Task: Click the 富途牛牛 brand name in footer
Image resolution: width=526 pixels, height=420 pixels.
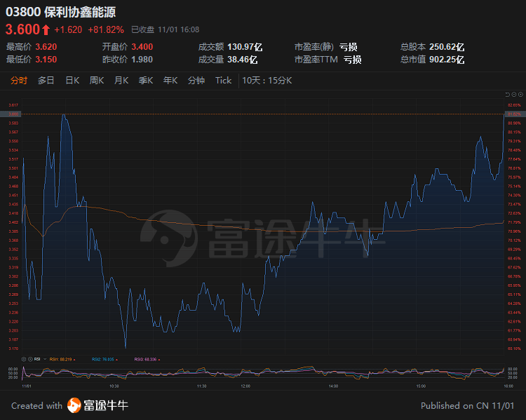Action: (106, 405)
